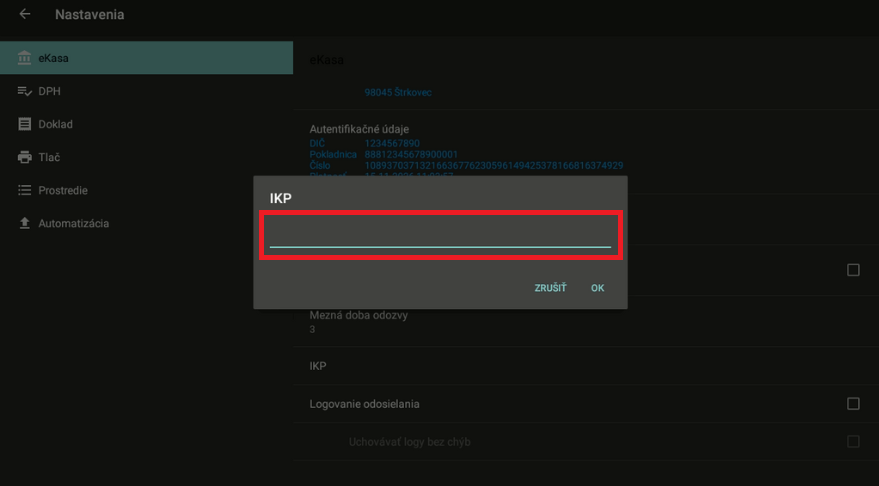Click the back arrow next to Nastavenia

tap(25, 15)
